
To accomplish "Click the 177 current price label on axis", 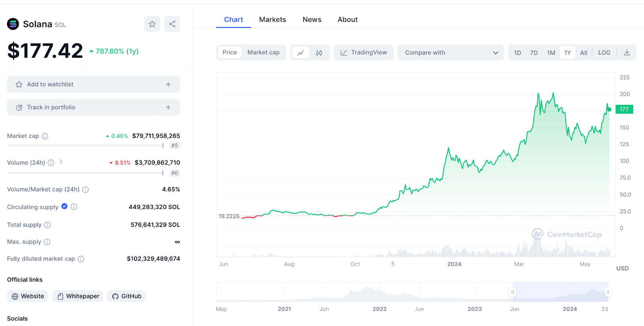I will [x=624, y=109].
